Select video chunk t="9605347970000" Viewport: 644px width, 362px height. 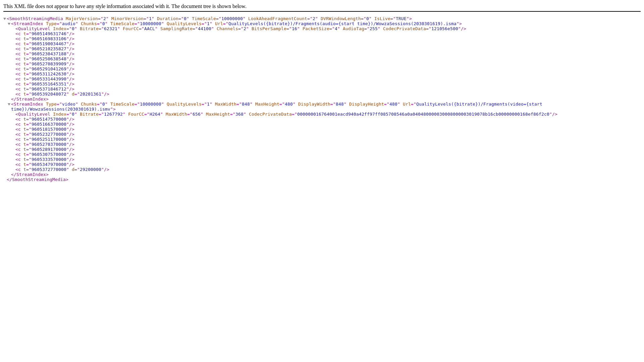[45, 165]
